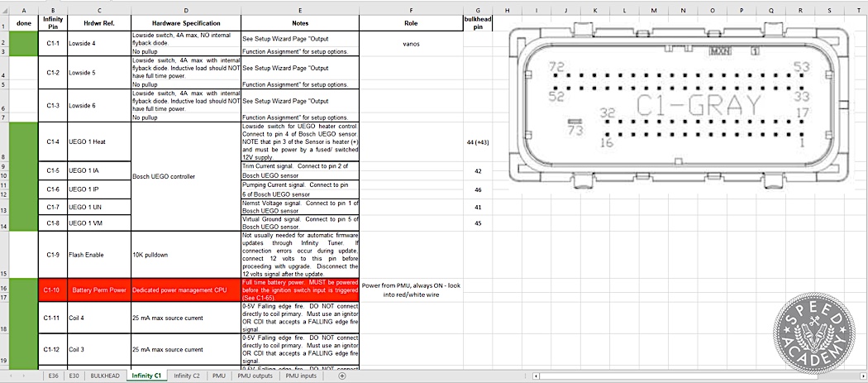This screenshot has width=868, height=383.
Task: Select the C1-GRAY connector diagram image
Action: tap(679, 108)
